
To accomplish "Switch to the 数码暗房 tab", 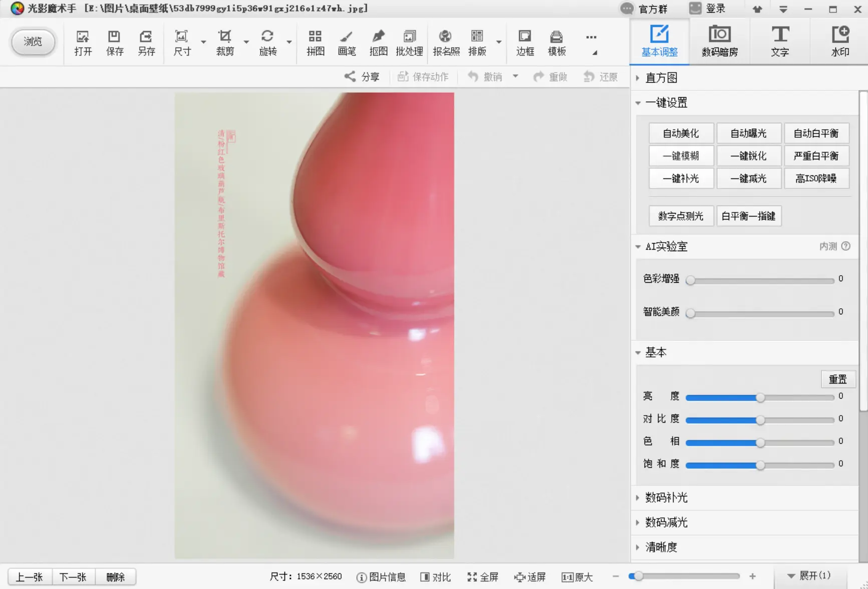I will click(719, 41).
